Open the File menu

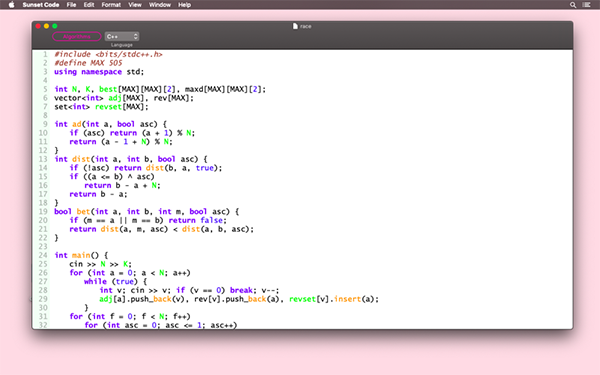click(x=71, y=5)
